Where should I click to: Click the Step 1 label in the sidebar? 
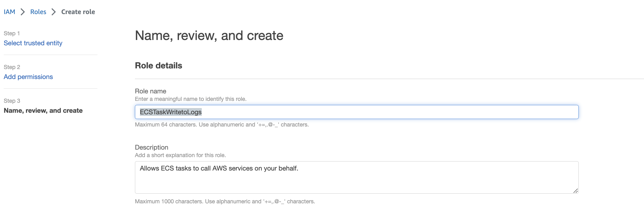[12, 33]
